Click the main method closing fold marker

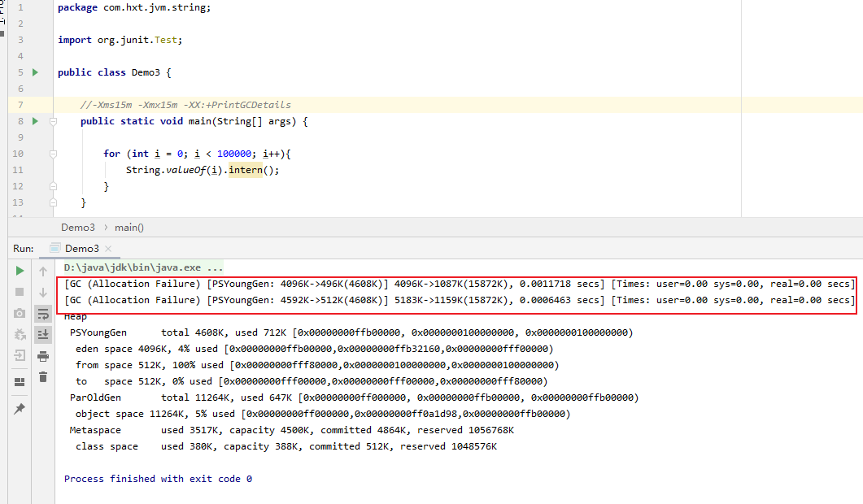(54, 202)
